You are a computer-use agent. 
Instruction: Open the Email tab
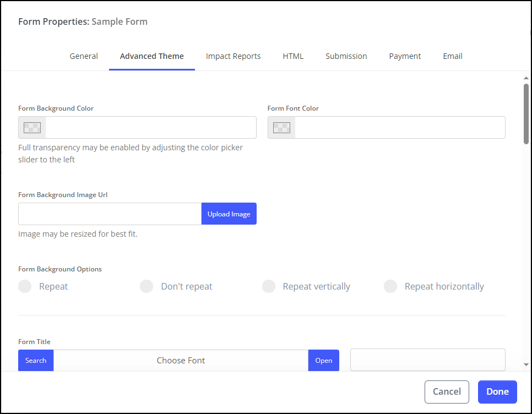tap(453, 56)
